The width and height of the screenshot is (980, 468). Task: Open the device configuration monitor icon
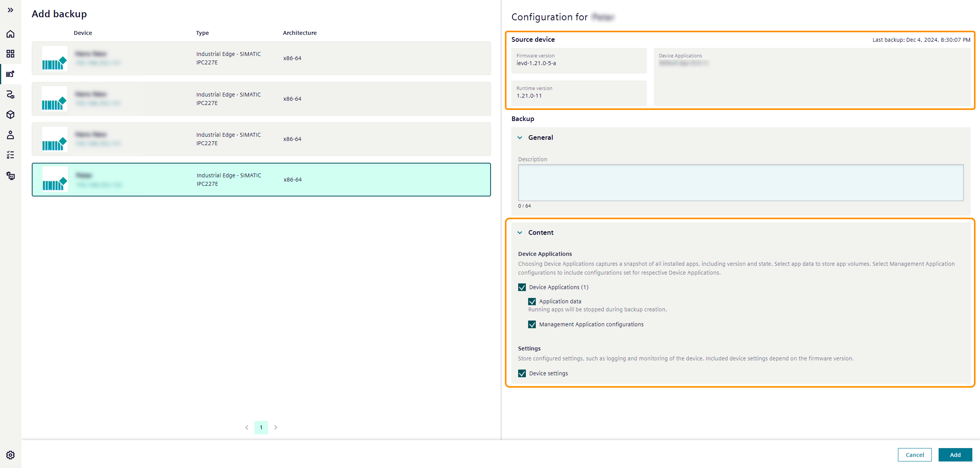(x=10, y=175)
